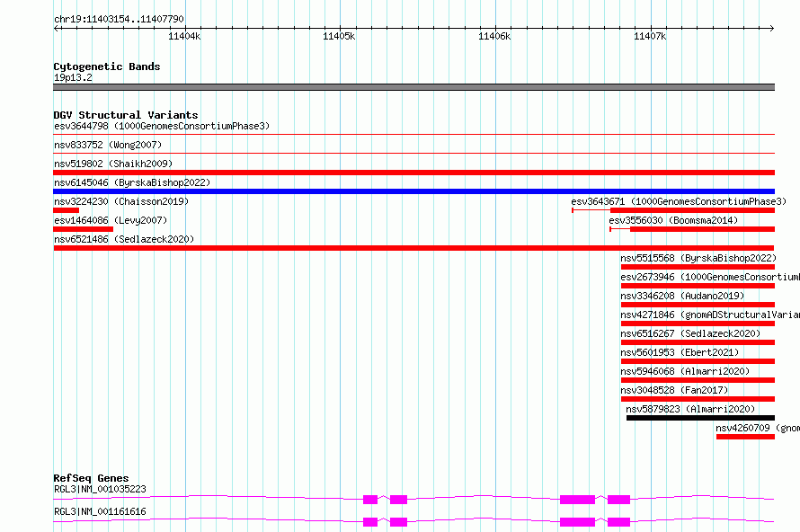Click the red bar under esv1464086
This screenshot has width=800, height=532.
[84, 229]
